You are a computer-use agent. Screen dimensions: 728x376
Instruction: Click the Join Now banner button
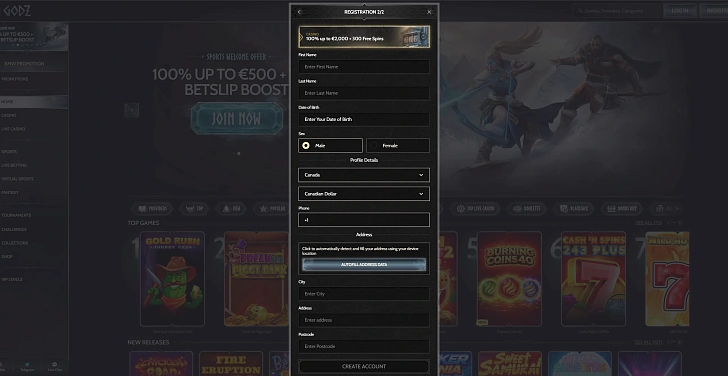(237, 119)
